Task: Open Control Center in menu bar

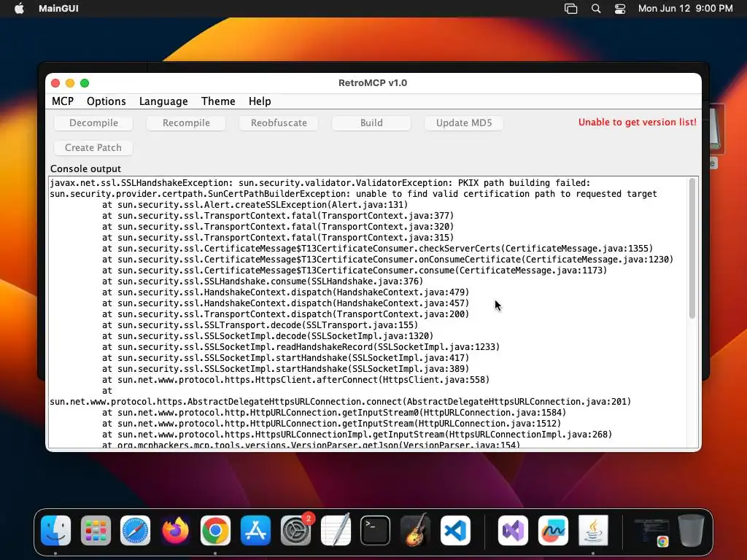Action: coord(620,9)
